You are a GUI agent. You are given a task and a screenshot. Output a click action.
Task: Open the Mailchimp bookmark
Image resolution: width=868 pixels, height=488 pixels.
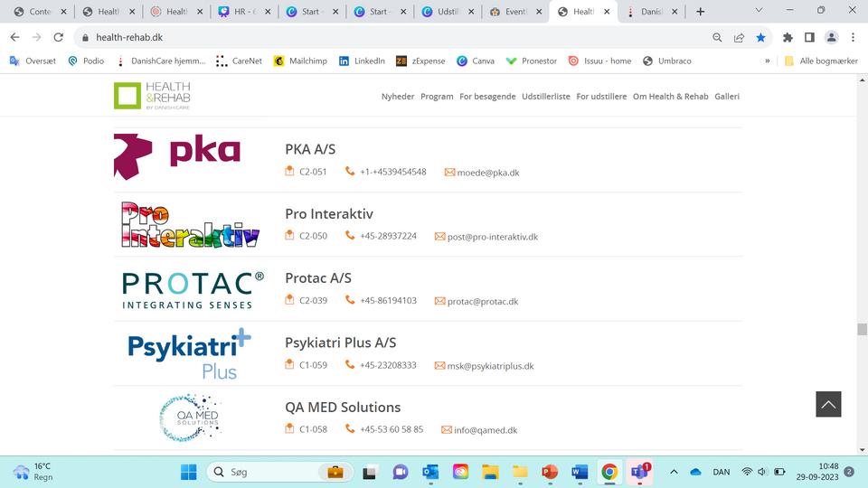point(300,61)
